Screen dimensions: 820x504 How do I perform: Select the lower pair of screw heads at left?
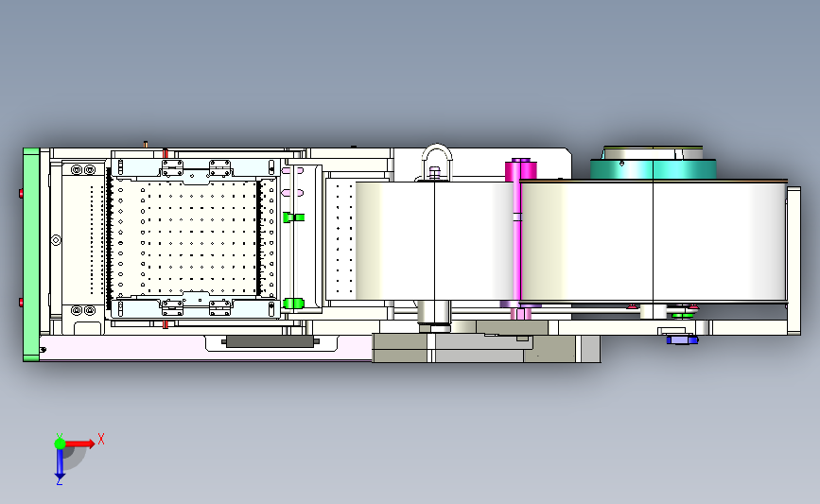[x=83, y=310]
